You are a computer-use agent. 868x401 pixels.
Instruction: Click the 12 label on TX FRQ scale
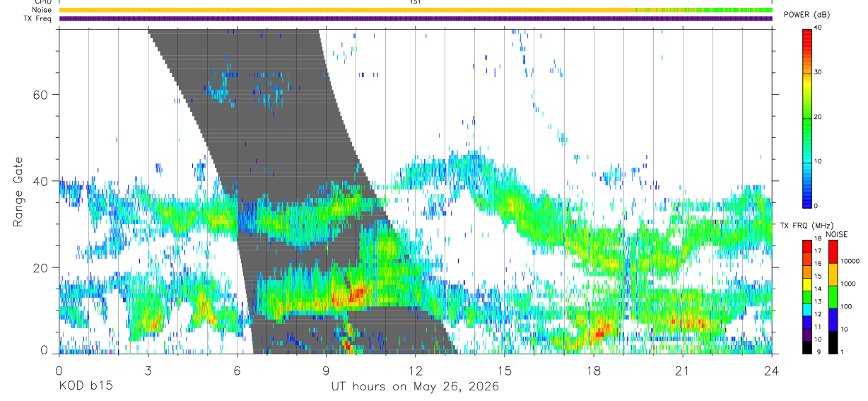819,315
